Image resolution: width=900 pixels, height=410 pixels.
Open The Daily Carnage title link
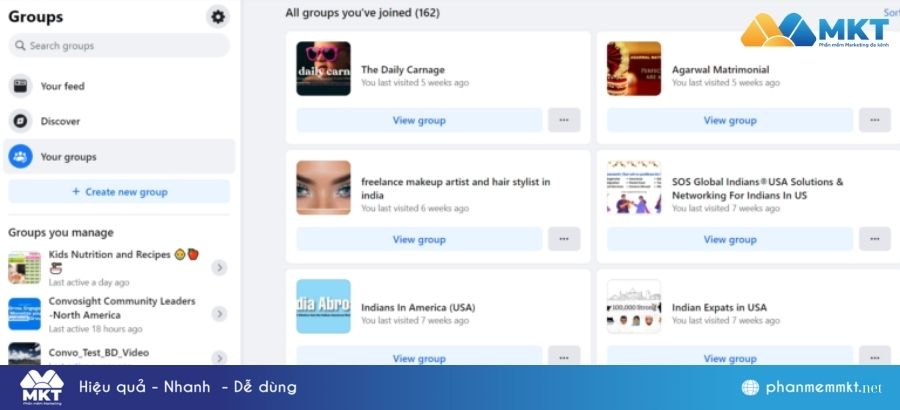pos(403,69)
